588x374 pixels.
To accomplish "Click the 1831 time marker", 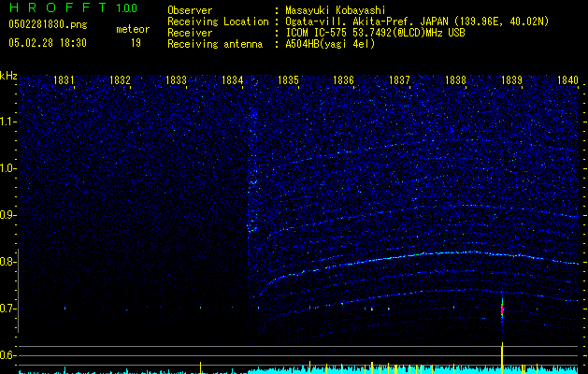I will click(x=65, y=81).
